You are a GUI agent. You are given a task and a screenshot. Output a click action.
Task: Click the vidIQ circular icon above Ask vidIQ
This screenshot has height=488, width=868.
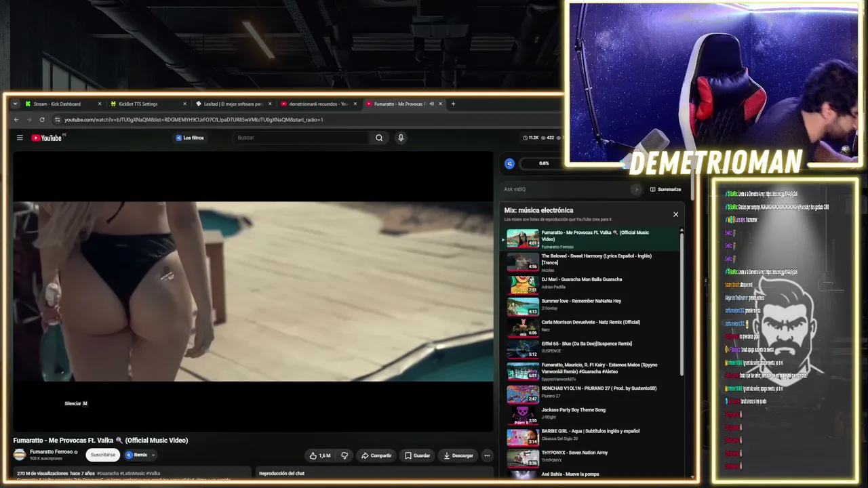pos(510,163)
